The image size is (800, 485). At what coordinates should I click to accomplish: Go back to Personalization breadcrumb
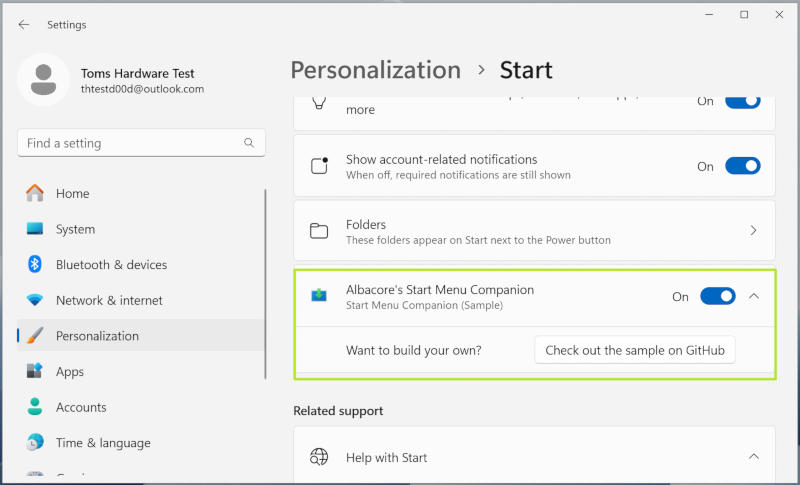375,70
